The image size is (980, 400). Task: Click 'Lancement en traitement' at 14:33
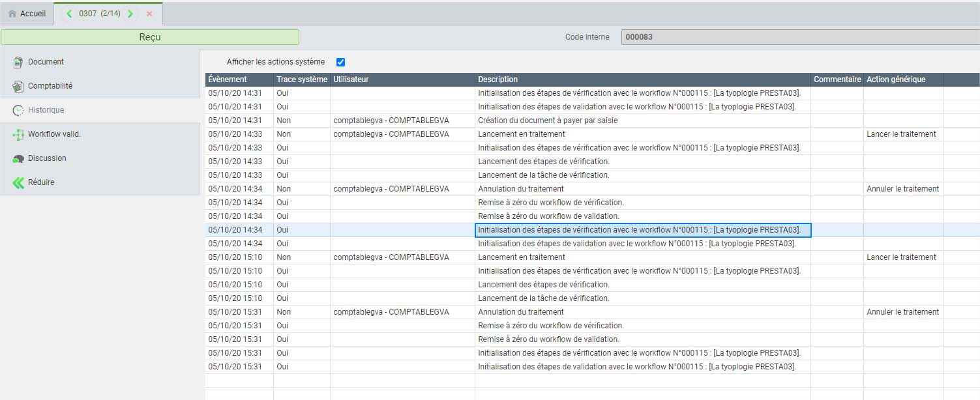522,134
